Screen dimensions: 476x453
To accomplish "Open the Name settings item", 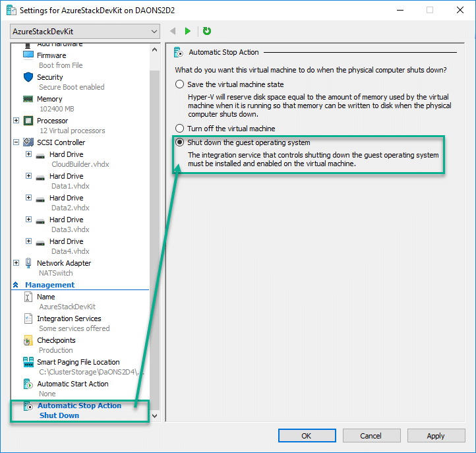I will point(46,297).
